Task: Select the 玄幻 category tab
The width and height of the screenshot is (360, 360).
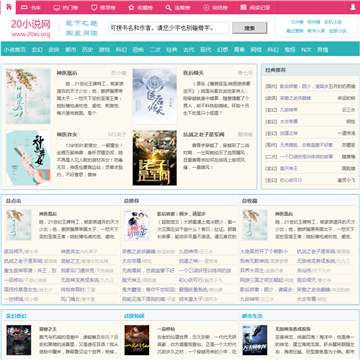Action: pyautogui.click(x=37, y=50)
